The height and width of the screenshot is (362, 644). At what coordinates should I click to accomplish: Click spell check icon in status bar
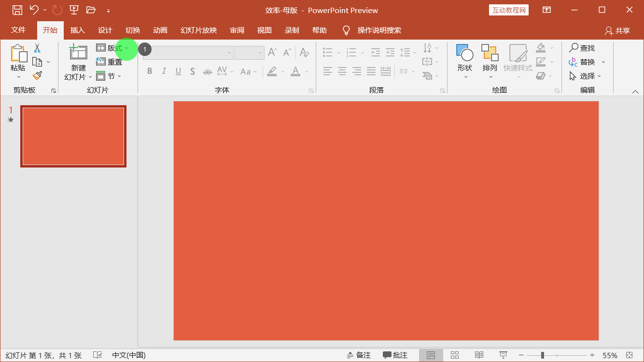[97, 355]
